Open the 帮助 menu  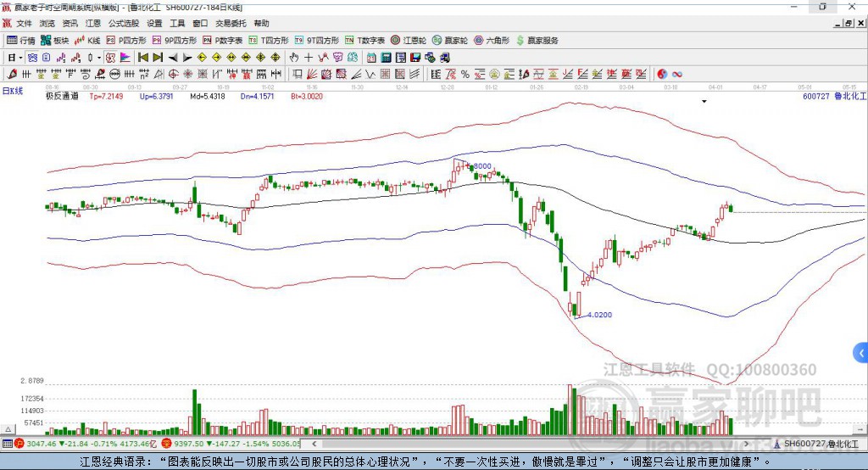pos(261,23)
